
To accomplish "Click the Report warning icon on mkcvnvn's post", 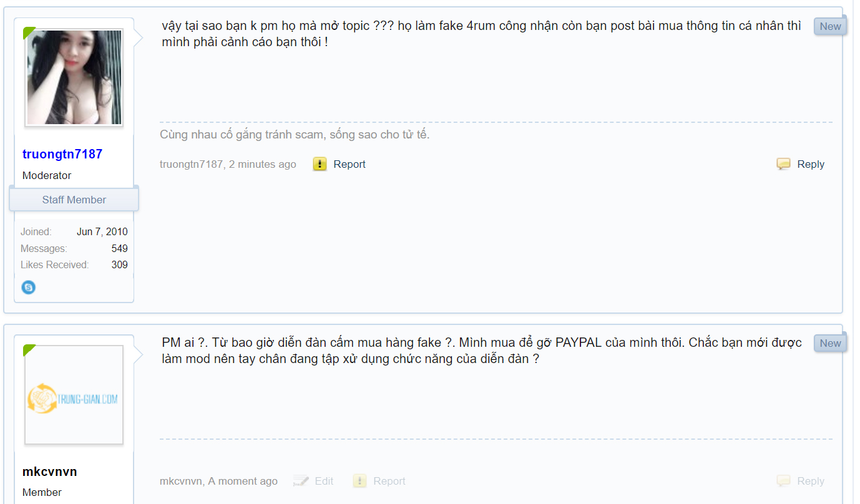I will tap(359, 481).
